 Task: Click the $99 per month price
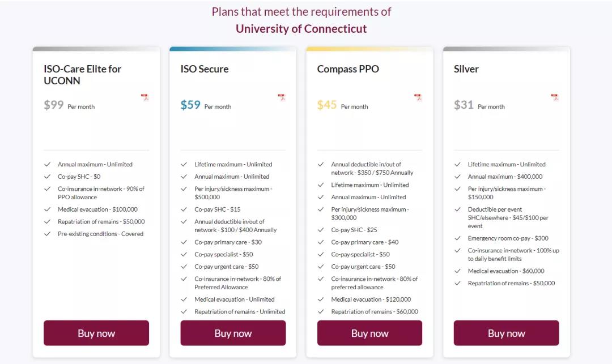[x=54, y=105]
